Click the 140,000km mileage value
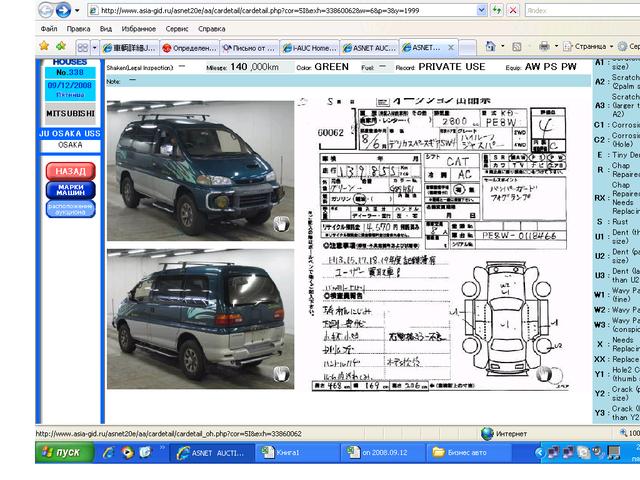The height and width of the screenshot is (480, 640). tap(255, 67)
